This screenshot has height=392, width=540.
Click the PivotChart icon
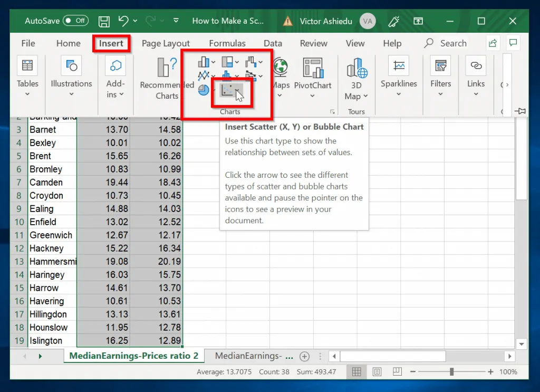[312, 69]
